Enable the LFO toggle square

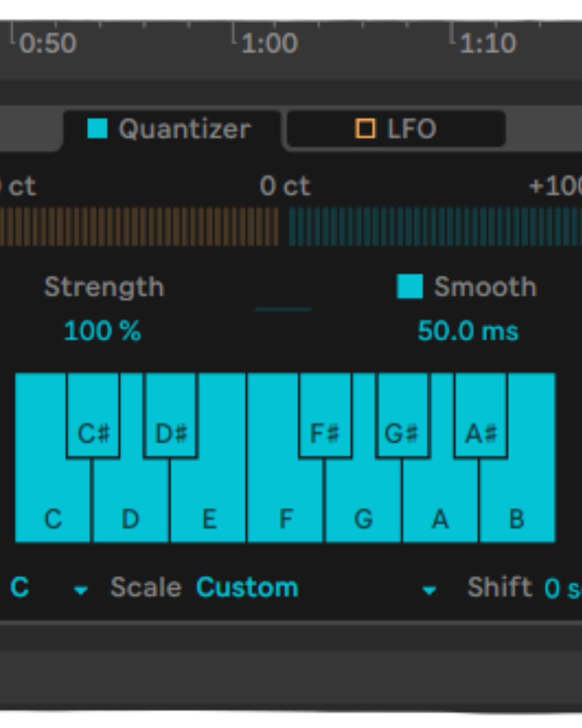pyautogui.click(x=365, y=128)
